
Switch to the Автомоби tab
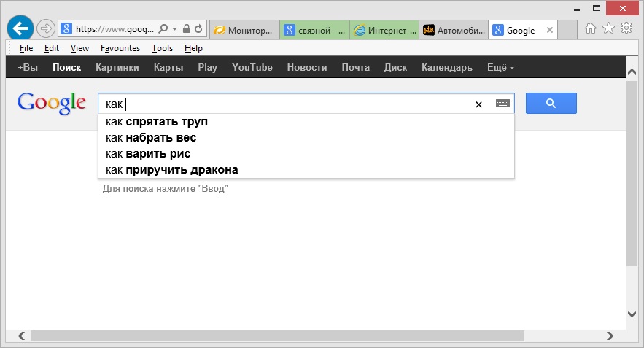click(454, 30)
